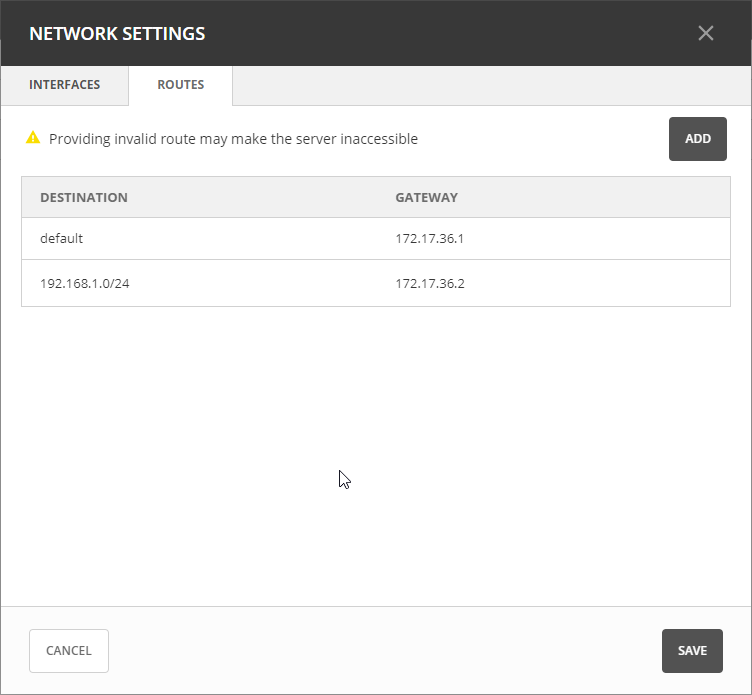This screenshot has height=695, width=752.
Task: Select the 192.168.1.0/24 destination entry
Action: coord(85,283)
